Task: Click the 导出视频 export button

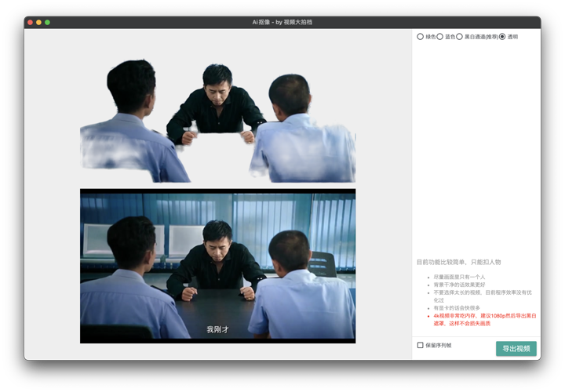Action: click(516, 348)
